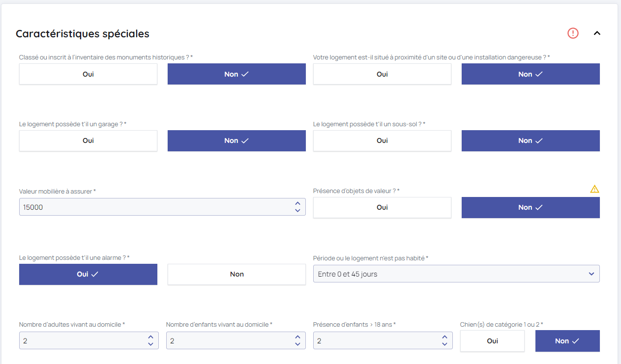Select Oui for objets de valeur
This screenshot has height=364, width=621.
point(382,207)
